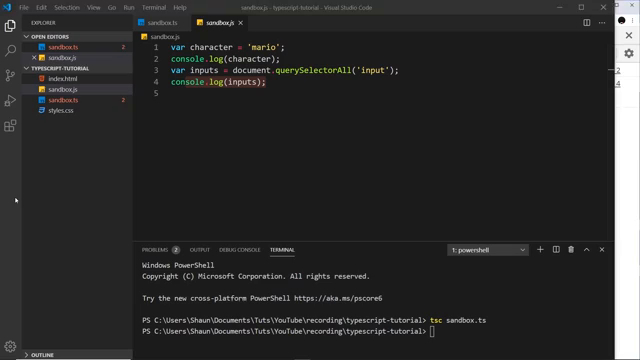Open the Terminal menu
This screenshot has height=360, width=640.
tap(154, 7)
